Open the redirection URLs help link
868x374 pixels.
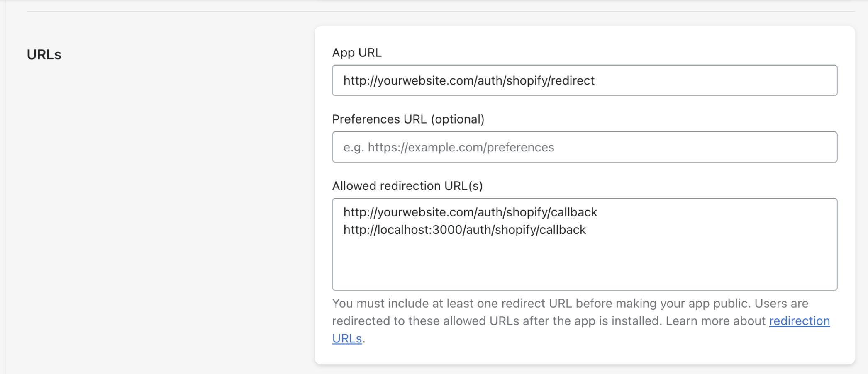799,321
